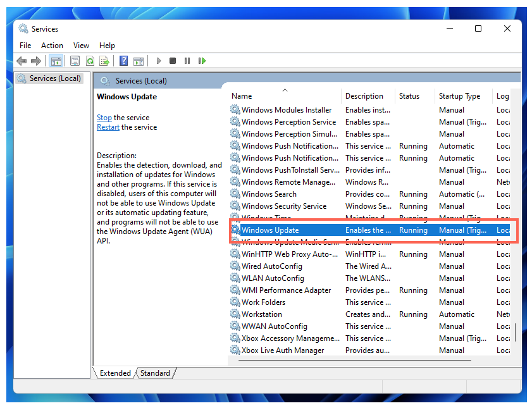Click the Export List toolbar icon
The width and height of the screenshot is (532, 408).
tap(104, 61)
